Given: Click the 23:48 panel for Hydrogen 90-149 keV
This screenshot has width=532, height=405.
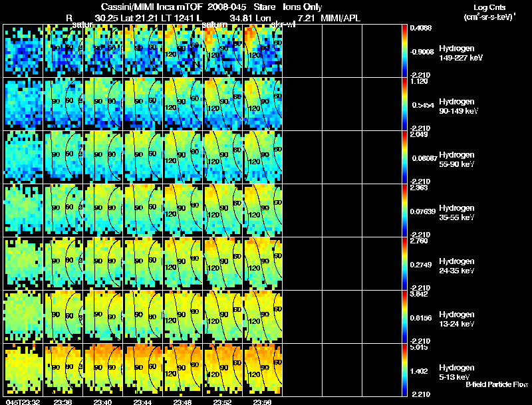Looking at the screenshot, I should (183, 104).
